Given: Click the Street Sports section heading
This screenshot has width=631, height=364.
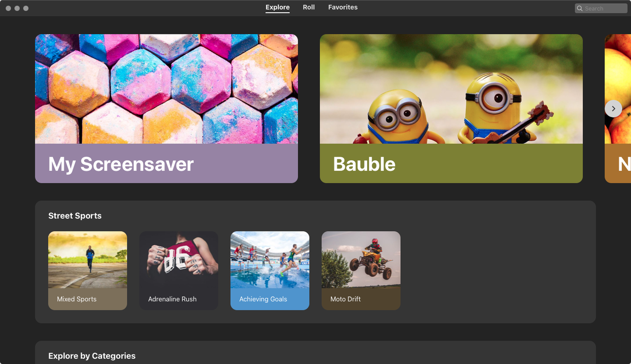Looking at the screenshot, I should click(75, 216).
